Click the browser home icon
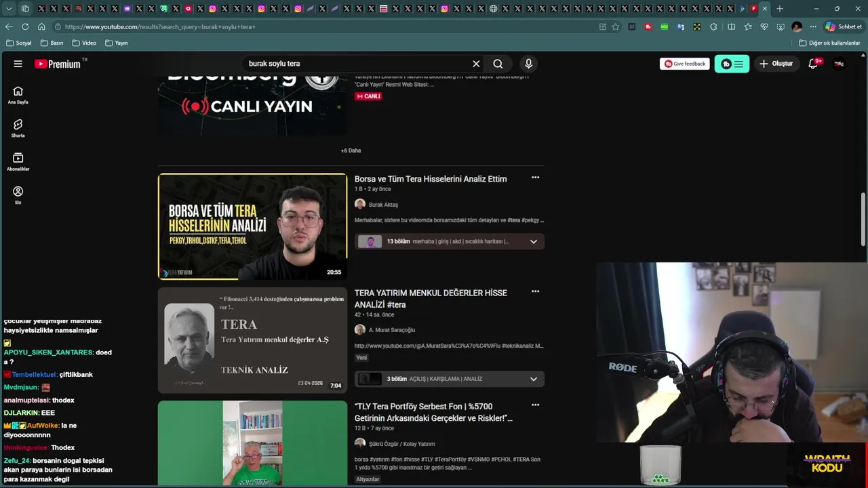 (x=41, y=26)
